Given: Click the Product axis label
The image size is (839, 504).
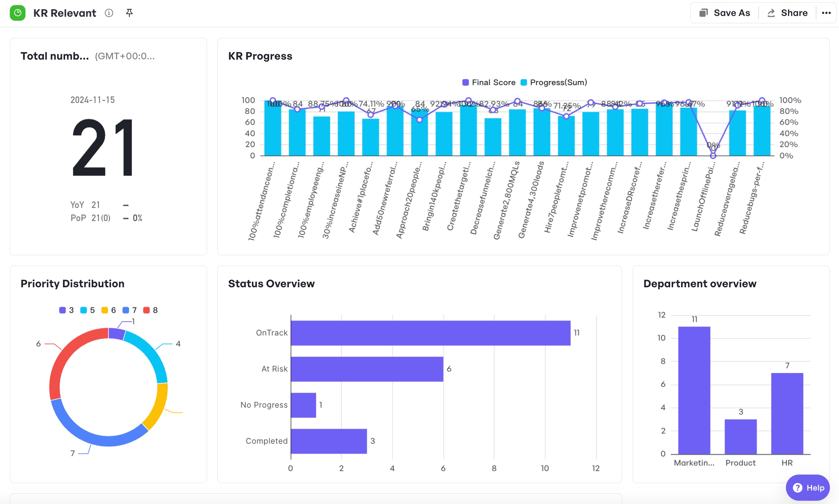Looking at the screenshot, I should pos(740,463).
